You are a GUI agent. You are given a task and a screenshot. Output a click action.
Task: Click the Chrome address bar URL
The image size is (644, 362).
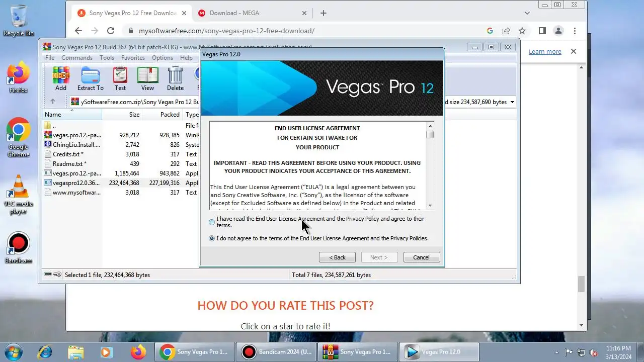[x=226, y=31]
